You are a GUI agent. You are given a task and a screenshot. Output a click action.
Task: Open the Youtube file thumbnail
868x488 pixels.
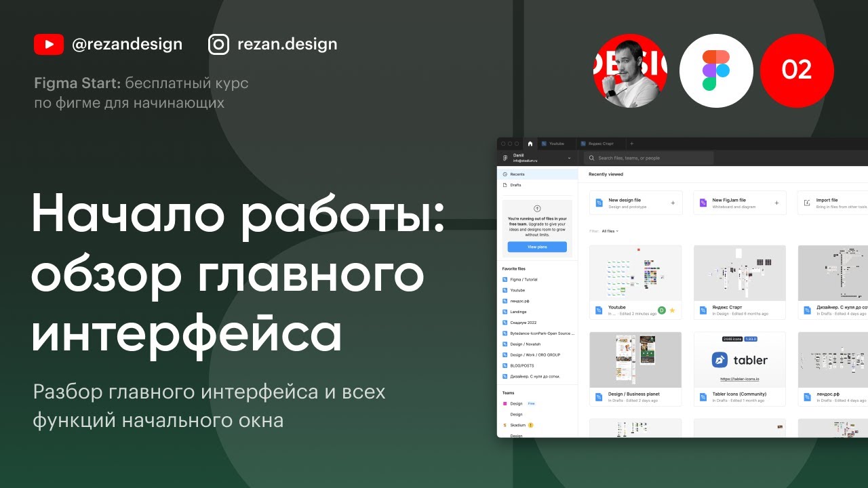pyautogui.click(x=635, y=273)
